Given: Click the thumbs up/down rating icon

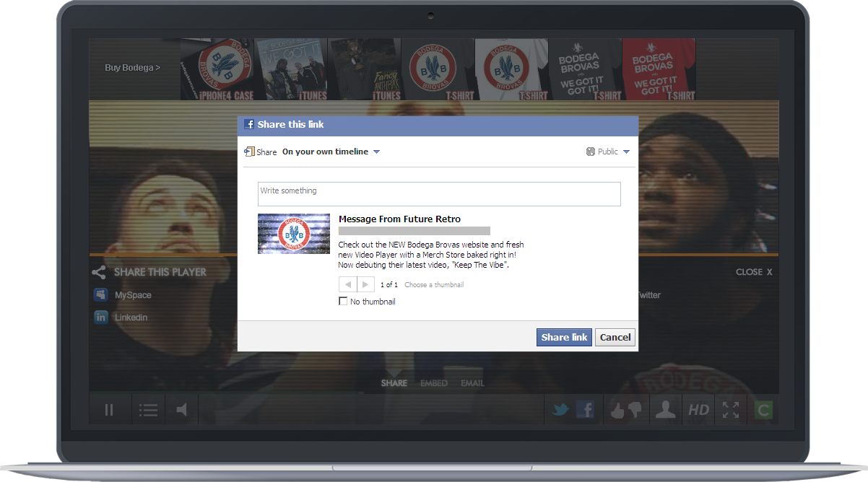Looking at the screenshot, I should tap(625, 410).
